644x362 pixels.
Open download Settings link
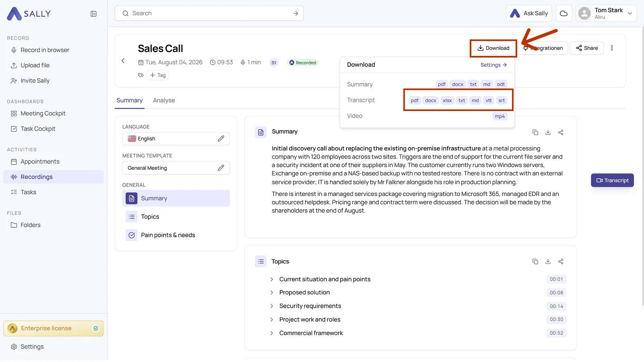click(x=493, y=65)
